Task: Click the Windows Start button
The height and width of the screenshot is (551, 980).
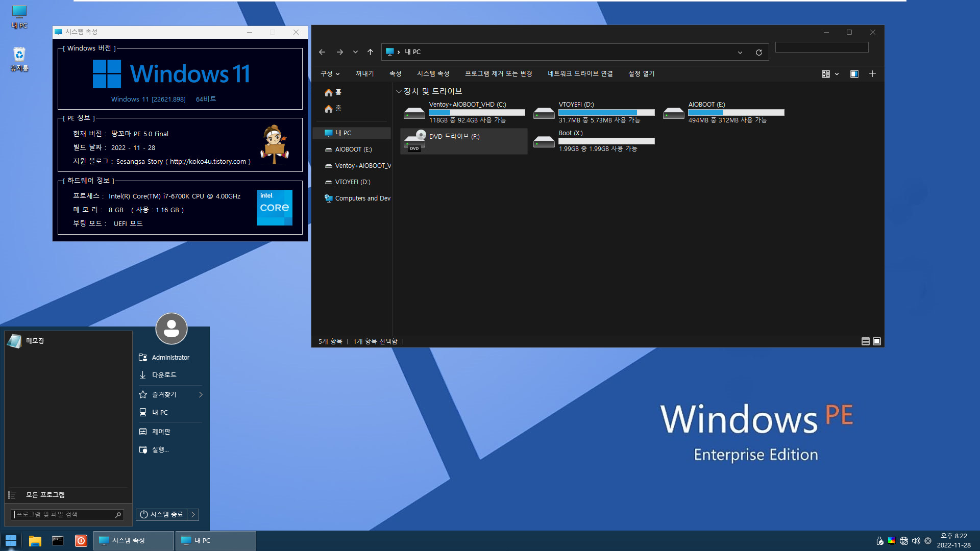Action: pos(11,540)
